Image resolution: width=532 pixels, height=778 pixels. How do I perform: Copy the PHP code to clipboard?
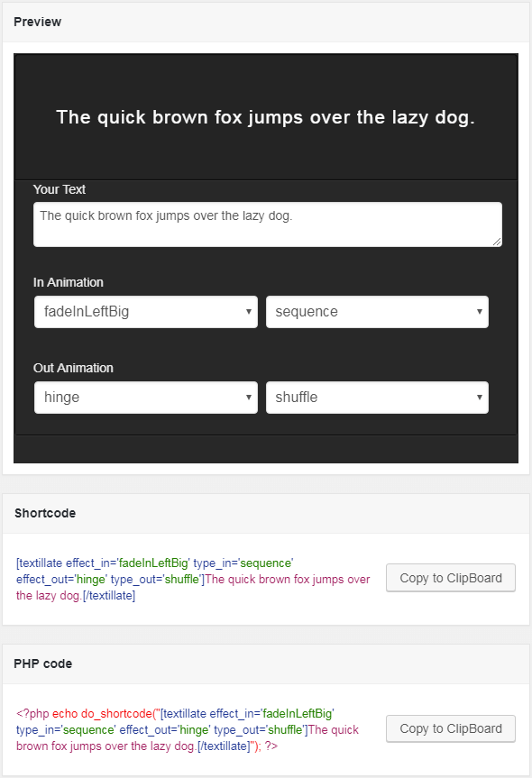451,728
